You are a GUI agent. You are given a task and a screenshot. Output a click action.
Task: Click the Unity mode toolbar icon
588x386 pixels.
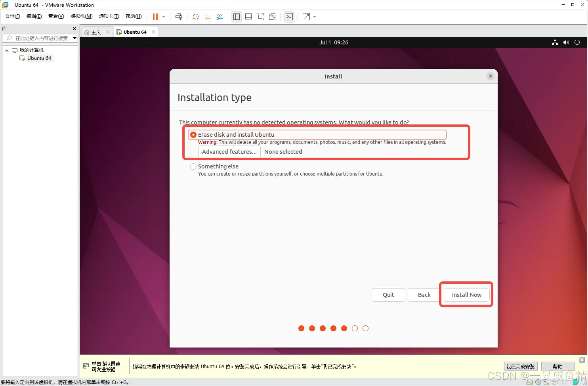tap(272, 17)
